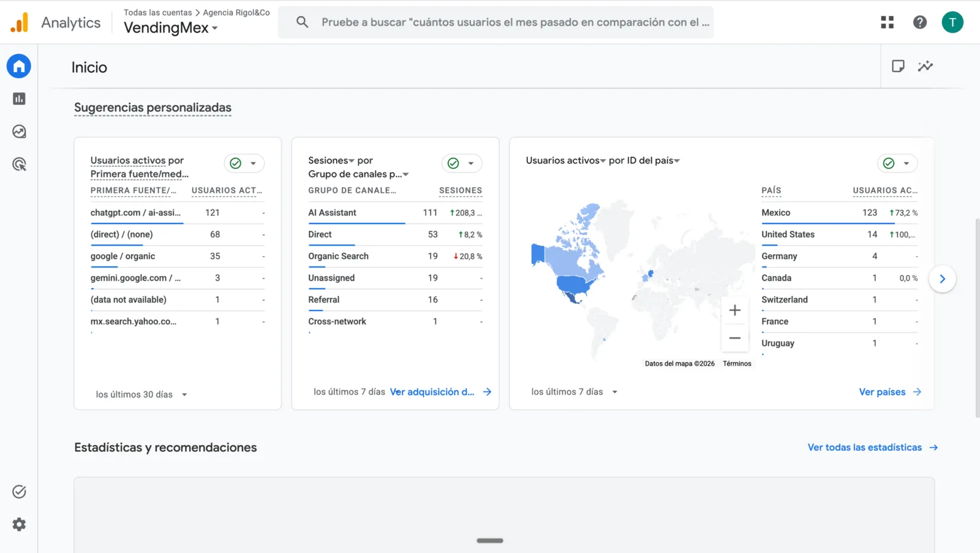980x553 pixels.
Task: Open the Usuarios activos metric dropdown on map card
Action: coord(565,160)
